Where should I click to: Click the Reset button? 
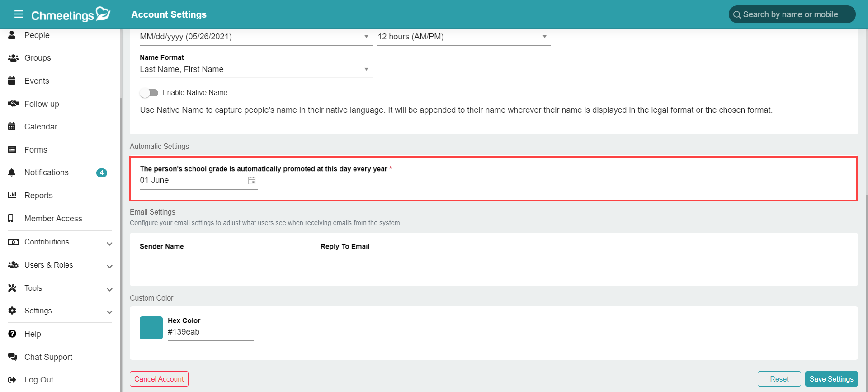[x=779, y=379]
